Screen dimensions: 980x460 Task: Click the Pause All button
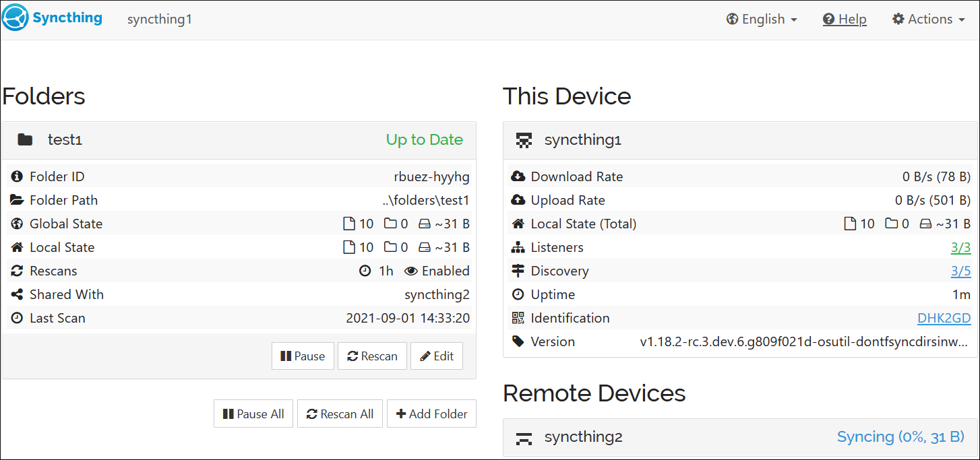(x=253, y=414)
